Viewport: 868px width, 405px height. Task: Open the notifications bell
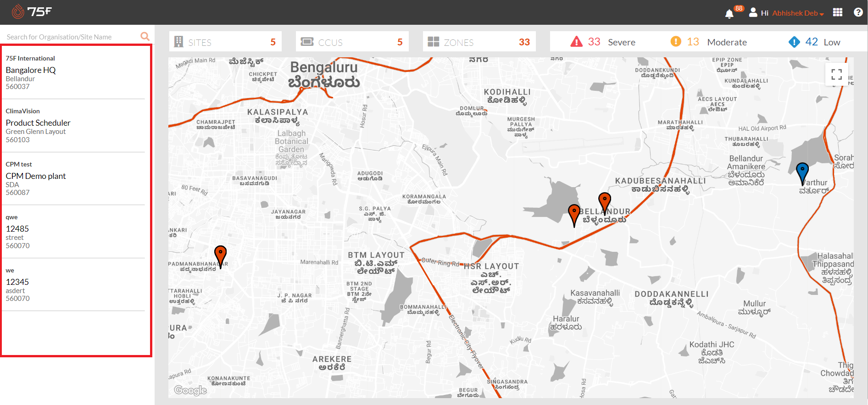click(729, 14)
